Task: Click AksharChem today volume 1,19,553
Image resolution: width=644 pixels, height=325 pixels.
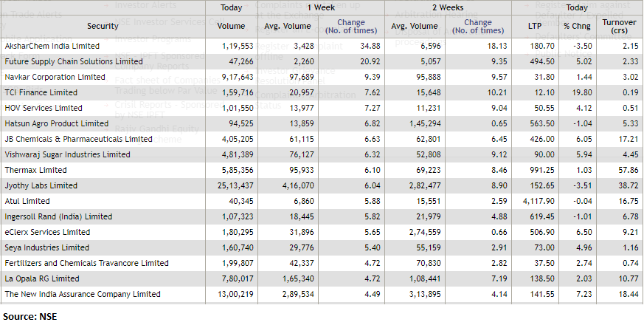Action: 238,46
